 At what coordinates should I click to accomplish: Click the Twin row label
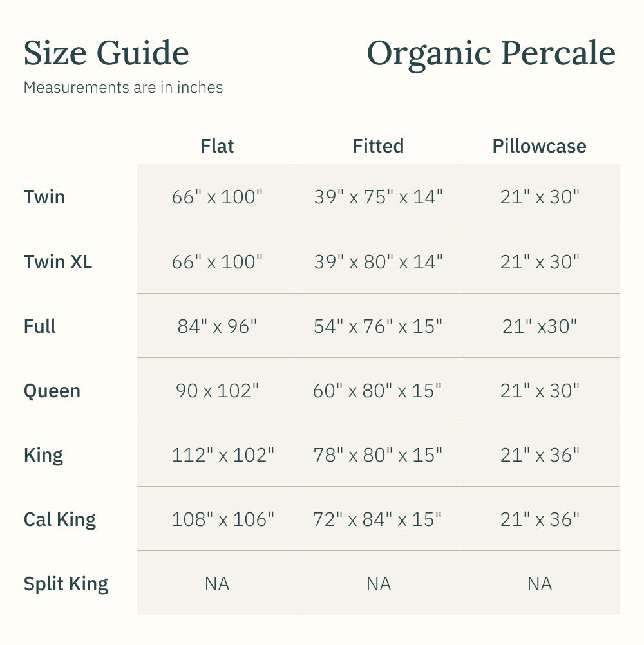point(44,196)
